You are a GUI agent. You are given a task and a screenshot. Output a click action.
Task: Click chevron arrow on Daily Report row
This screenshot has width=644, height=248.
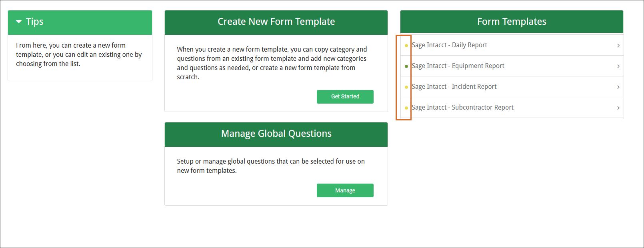click(618, 46)
